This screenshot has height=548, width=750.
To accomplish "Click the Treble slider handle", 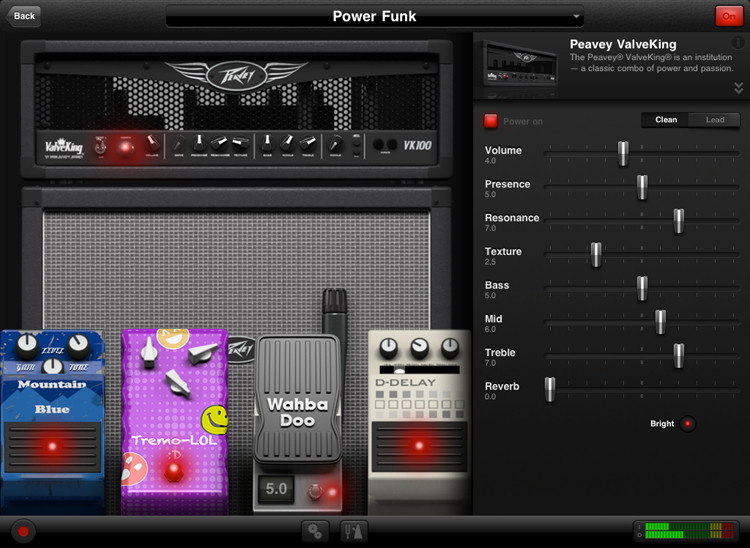I will click(679, 355).
